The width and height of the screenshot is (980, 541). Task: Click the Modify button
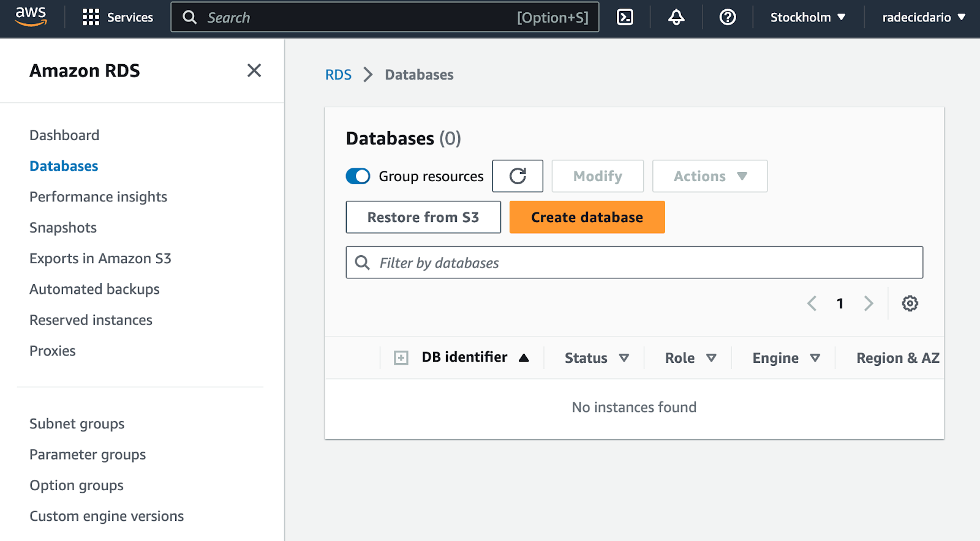(598, 176)
